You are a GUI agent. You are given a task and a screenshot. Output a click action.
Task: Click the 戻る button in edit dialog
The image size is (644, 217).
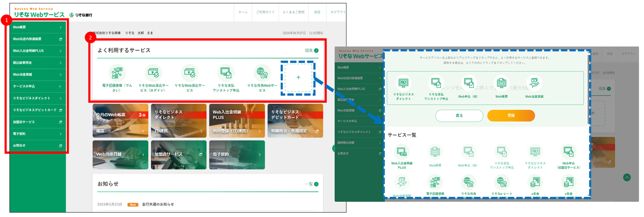pos(459,116)
